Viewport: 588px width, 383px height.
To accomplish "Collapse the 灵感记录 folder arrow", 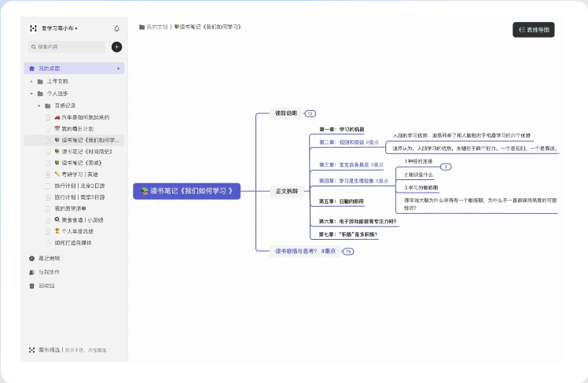I will pos(39,106).
